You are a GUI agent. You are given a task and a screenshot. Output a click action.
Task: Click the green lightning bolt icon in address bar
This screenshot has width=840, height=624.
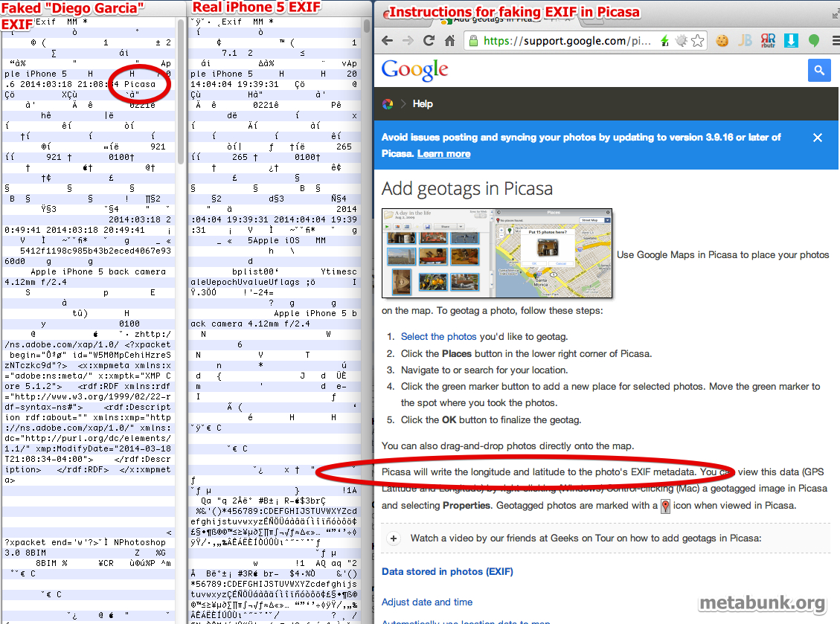click(x=665, y=41)
